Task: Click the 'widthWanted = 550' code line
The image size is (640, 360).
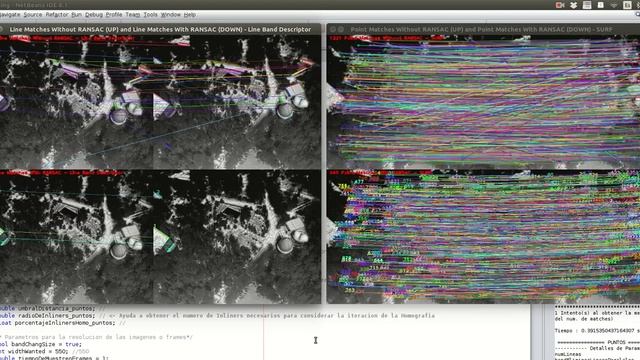Action: click(x=44, y=351)
